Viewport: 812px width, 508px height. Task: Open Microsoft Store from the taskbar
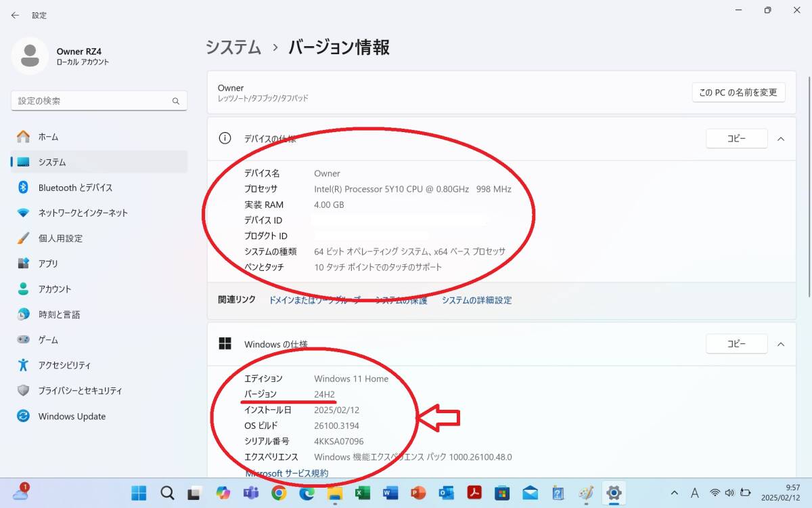click(x=502, y=492)
